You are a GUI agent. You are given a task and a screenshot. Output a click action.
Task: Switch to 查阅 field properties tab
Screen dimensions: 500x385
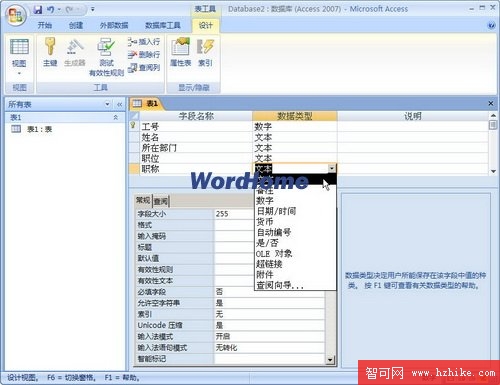coord(161,201)
